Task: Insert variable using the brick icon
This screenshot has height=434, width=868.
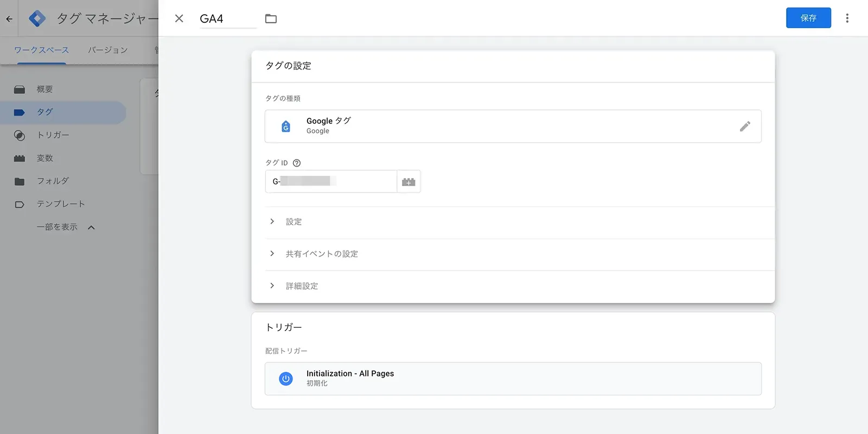Action: click(x=409, y=182)
